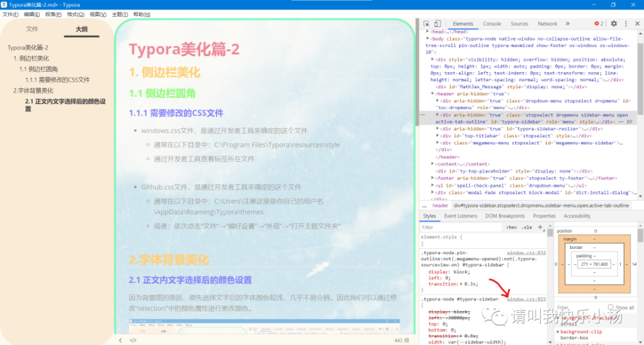Open window.css:815 source link

tap(527, 299)
